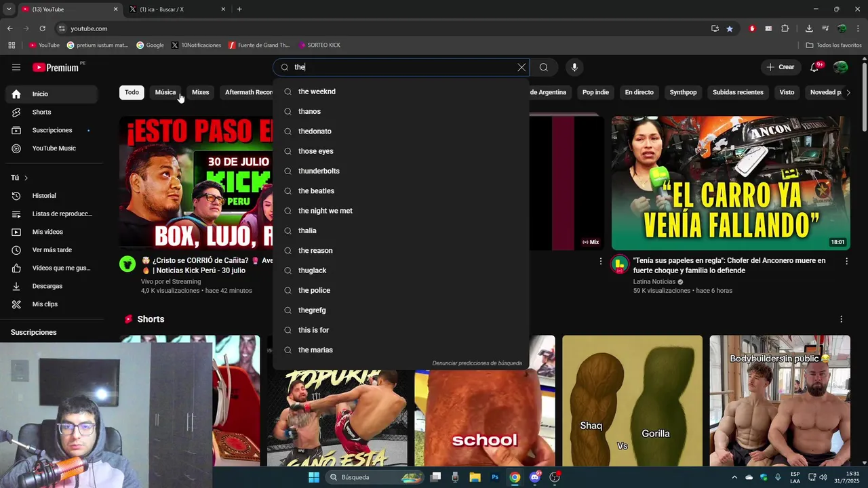Viewport: 868px width, 488px height.
Task: Open browser extensions puzzle icon
Action: point(785,28)
